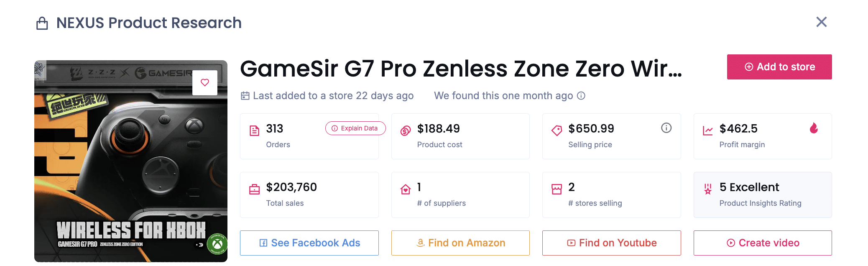This screenshot has height=266, width=868.
Task: Add the product with 'Add to store'
Action: tap(779, 67)
